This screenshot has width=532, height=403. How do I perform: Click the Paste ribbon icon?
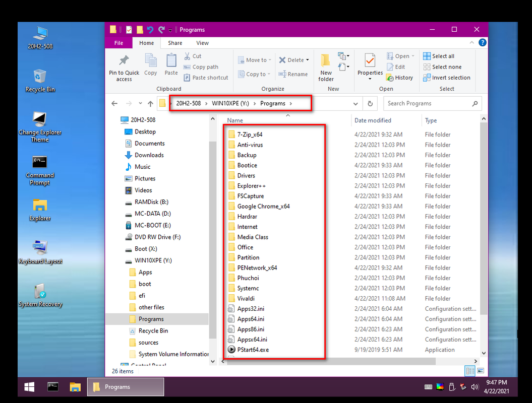[171, 60]
